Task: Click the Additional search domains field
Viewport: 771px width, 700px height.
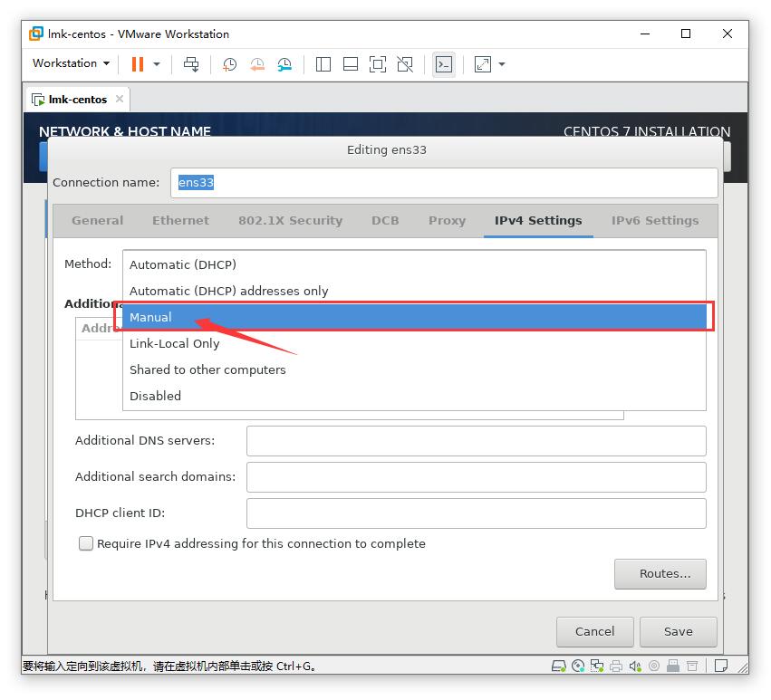Action: click(476, 477)
